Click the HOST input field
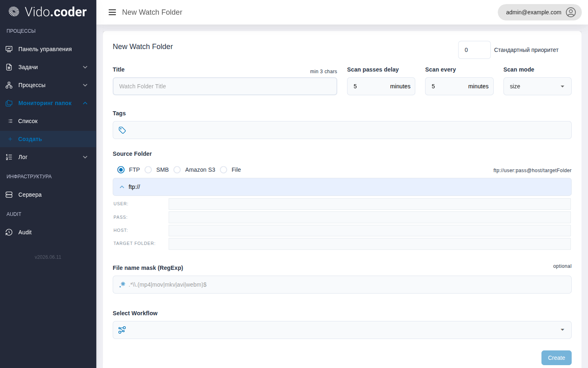588x368 pixels. click(x=370, y=231)
